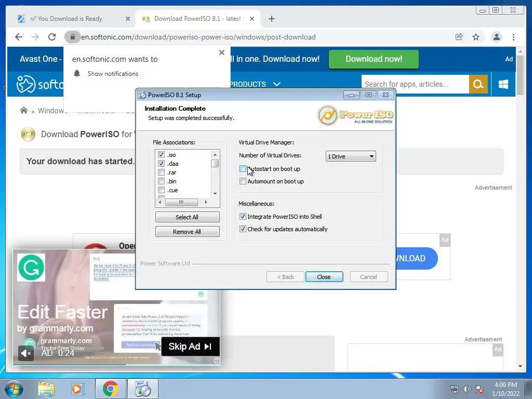Click the browser forward arrow
Viewport: 532px width, 399px height.
35,37
